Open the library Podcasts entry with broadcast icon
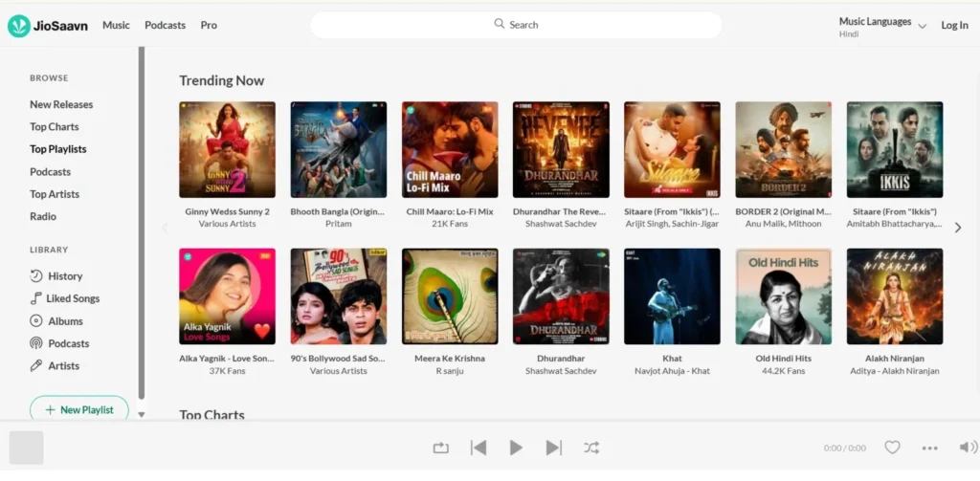The width and height of the screenshot is (980, 481). [59, 343]
